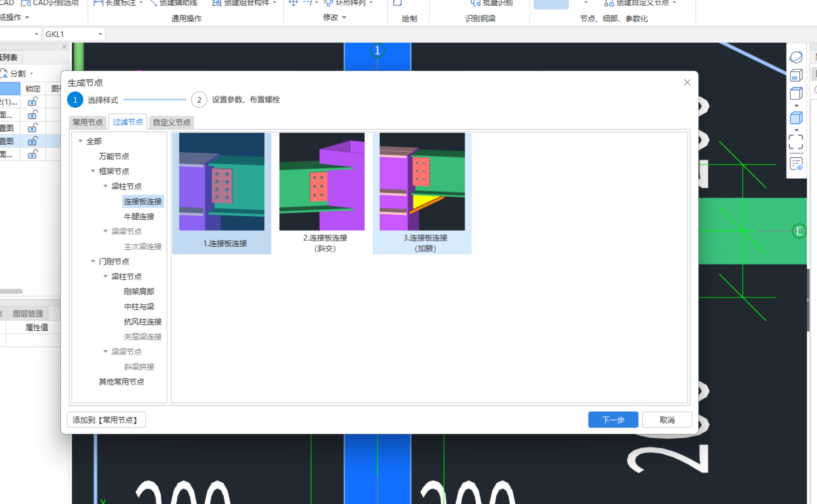Select 中柱与梁 in the tree
The image size is (817, 504).
tap(139, 306)
